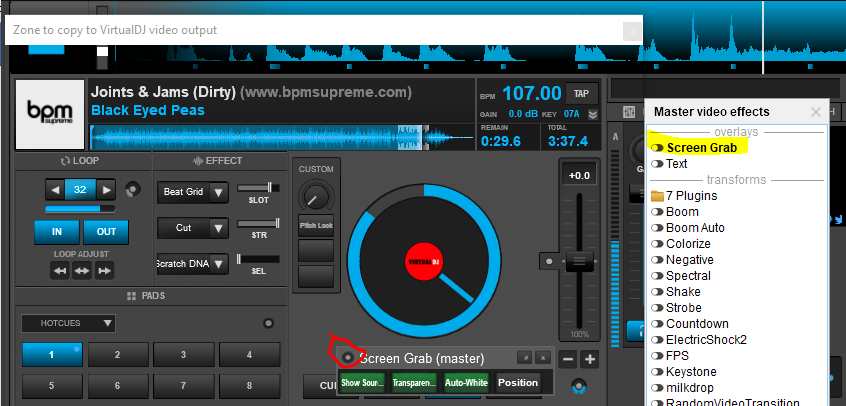Click the loop adjust move-left icon
This screenshot has height=406, width=846.
pos(60,271)
